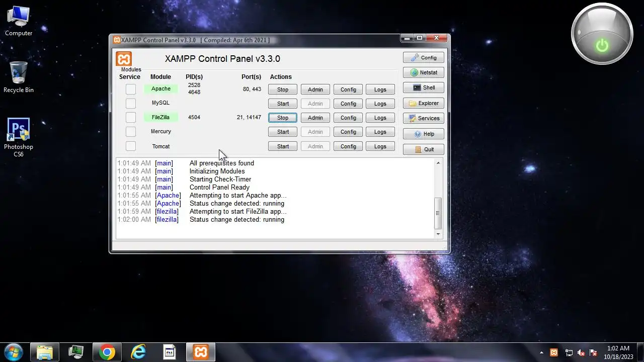Click the Mercury module label
The image size is (644, 362).
tap(161, 131)
